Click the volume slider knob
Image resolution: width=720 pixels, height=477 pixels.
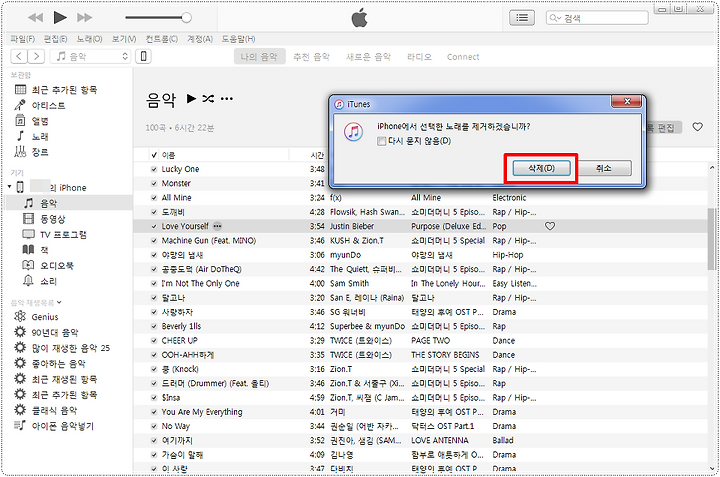(186, 18)
